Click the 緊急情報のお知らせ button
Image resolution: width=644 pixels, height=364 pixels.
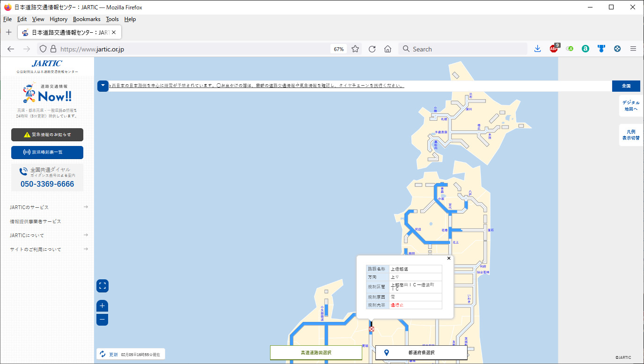pyautogui.click(x=47, y=135)
